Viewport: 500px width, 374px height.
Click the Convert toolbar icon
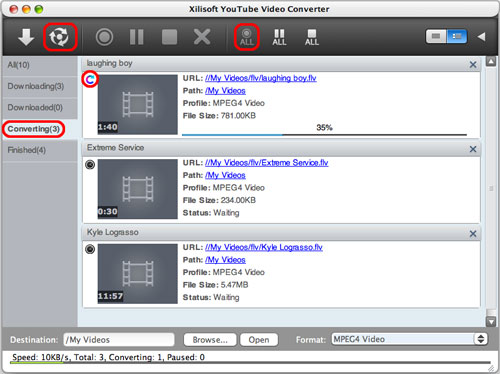point(59,37)
